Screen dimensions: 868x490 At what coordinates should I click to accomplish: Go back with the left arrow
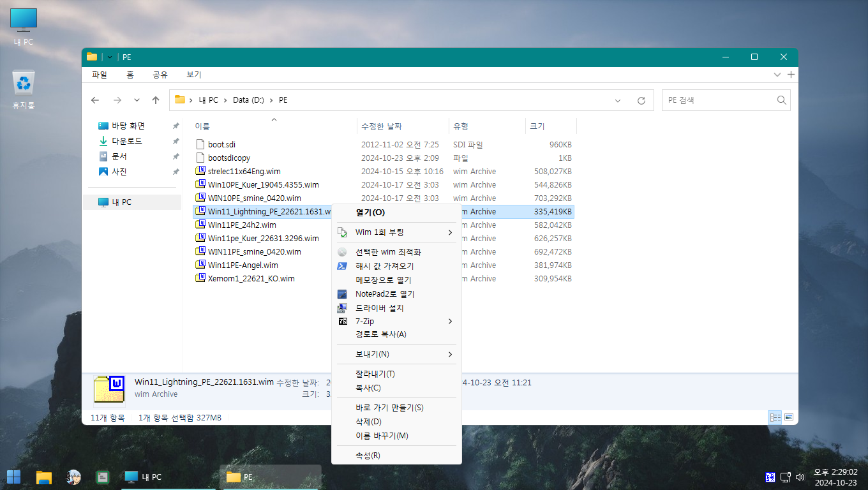(x=95, y=100)
